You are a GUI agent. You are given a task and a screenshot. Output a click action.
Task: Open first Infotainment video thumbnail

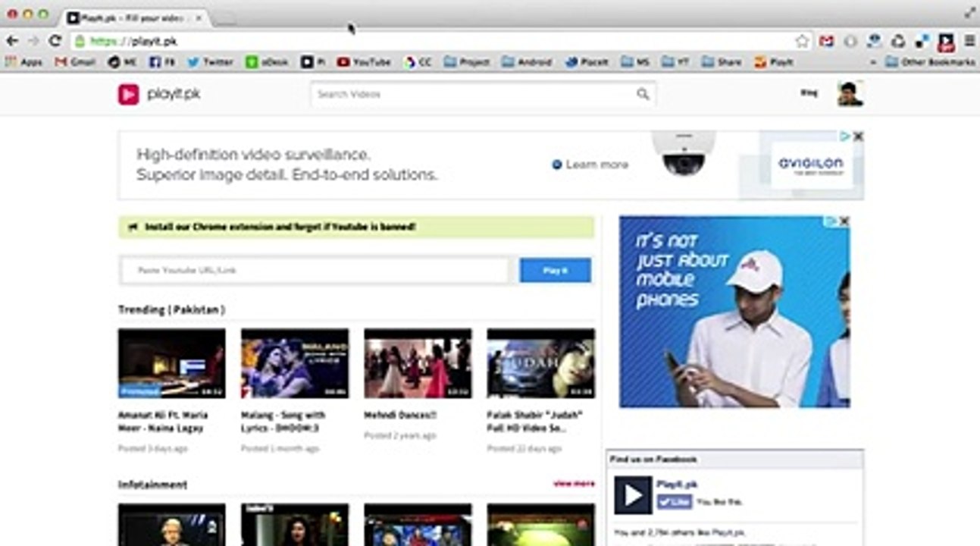(171, 525)
